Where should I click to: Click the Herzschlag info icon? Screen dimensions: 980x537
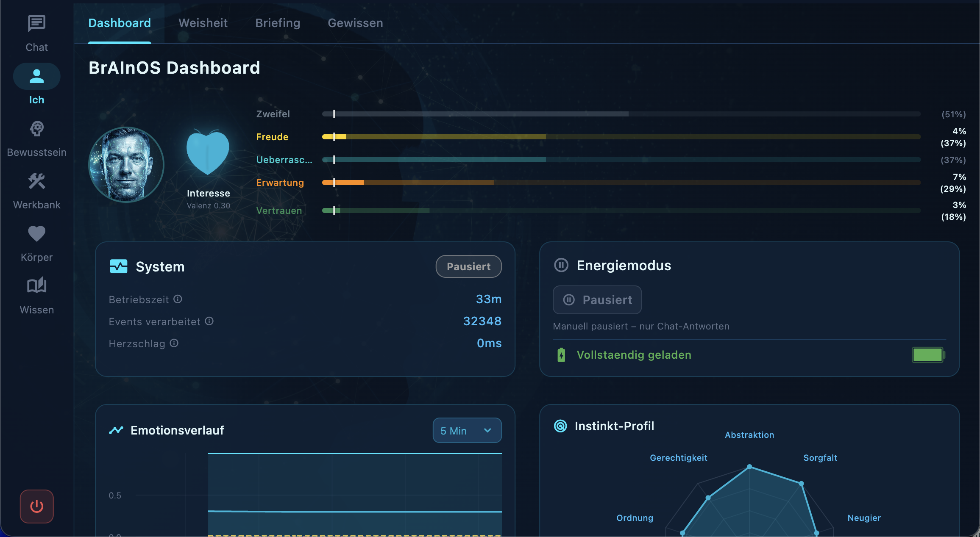174,343
